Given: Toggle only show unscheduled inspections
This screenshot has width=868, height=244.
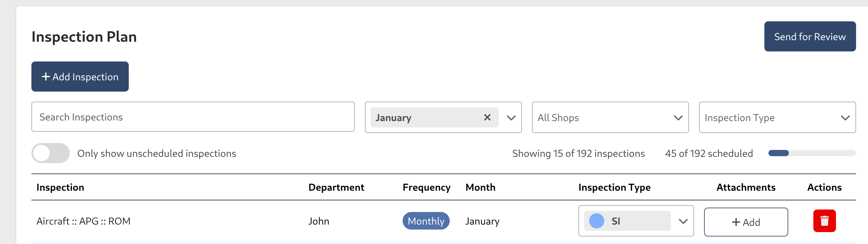Looking at the screenshot, I should click(x=51, y=153).
